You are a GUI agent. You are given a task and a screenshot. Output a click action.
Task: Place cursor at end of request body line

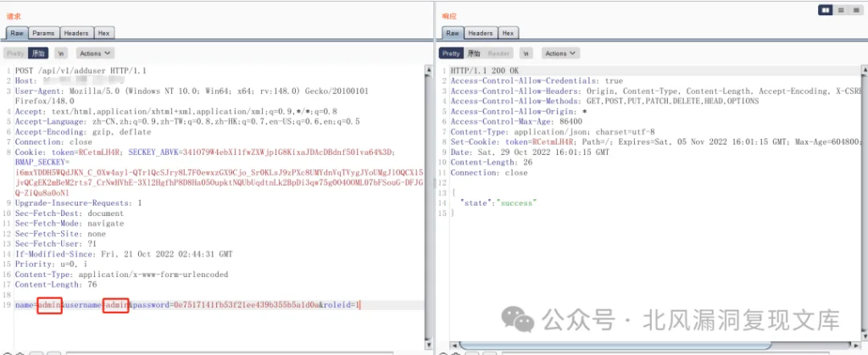click(x=361, y=304)
